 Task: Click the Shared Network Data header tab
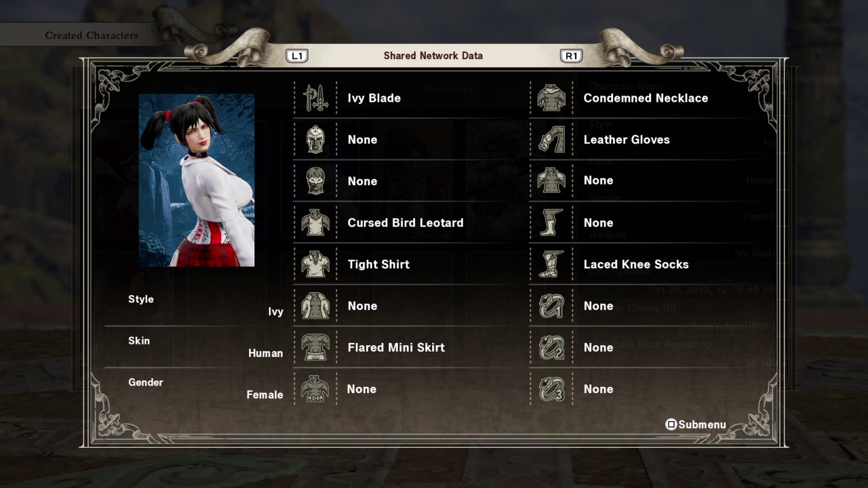(x=433, y=56)
